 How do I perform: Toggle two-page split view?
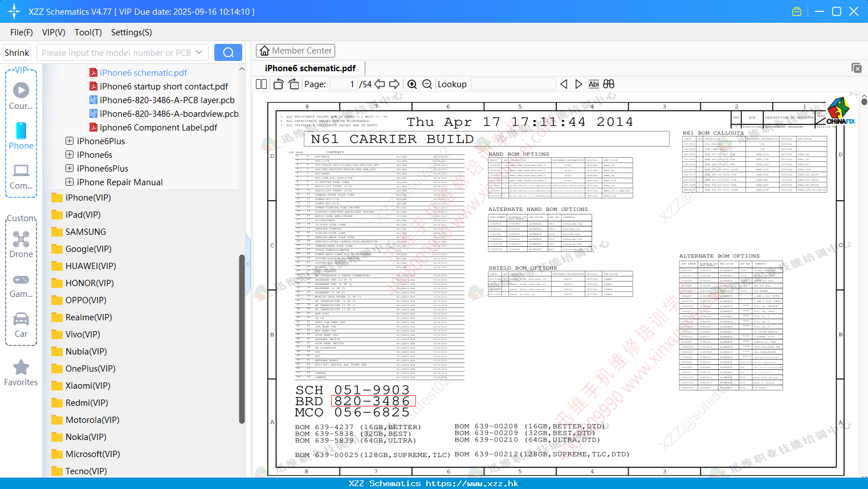(x=262, y=84)
